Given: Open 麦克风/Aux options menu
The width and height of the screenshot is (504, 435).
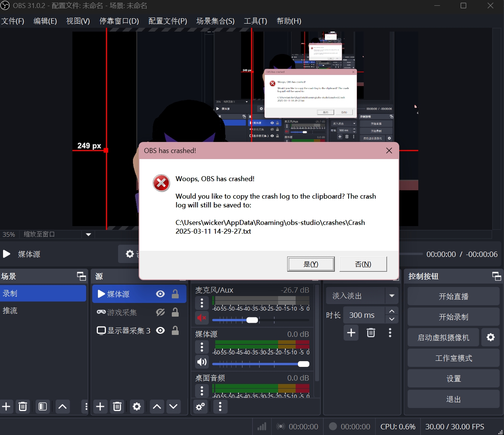Looking at the screenshot, I should point(202,303).
